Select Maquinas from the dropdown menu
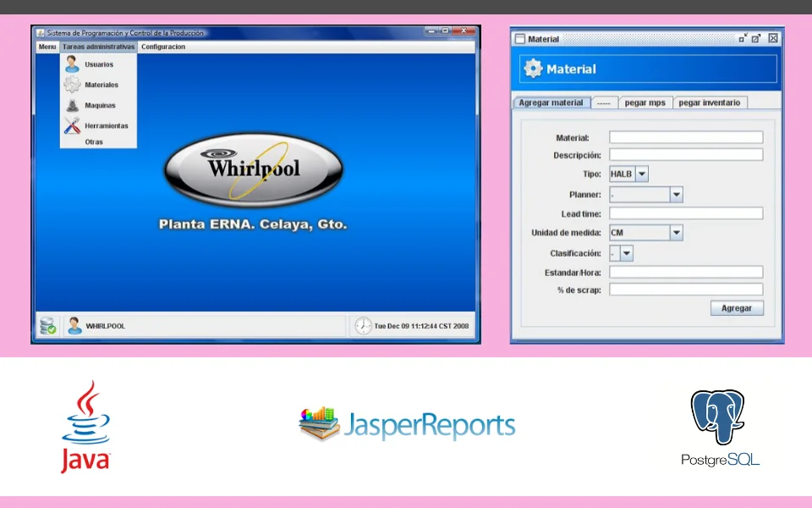This screenshot has width=812, height=508. (98, 105)
